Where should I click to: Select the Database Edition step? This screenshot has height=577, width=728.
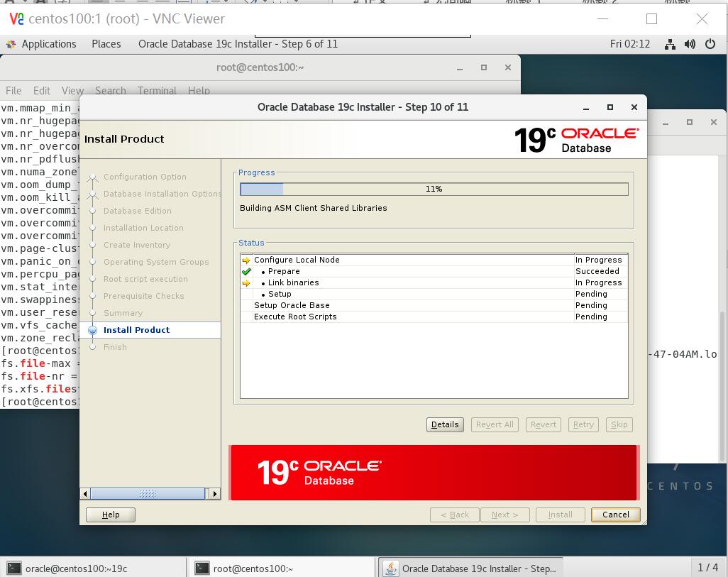138,211
